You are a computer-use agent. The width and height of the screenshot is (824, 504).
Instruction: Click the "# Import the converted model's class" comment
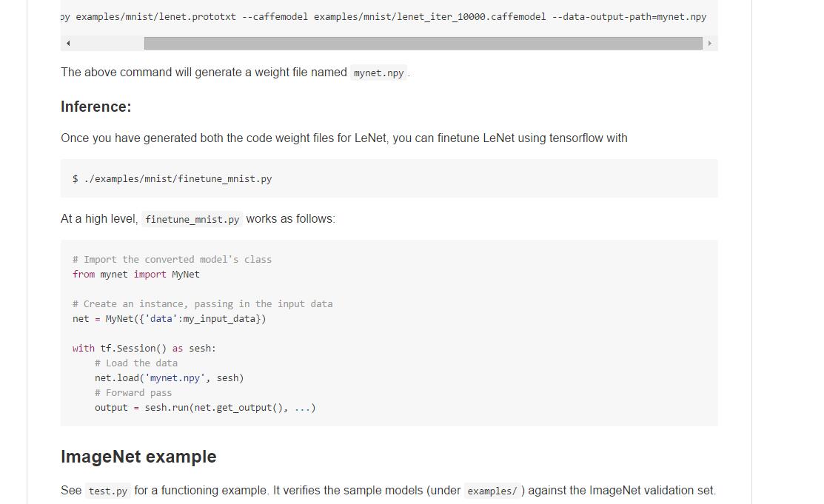(x=172, y=259)
